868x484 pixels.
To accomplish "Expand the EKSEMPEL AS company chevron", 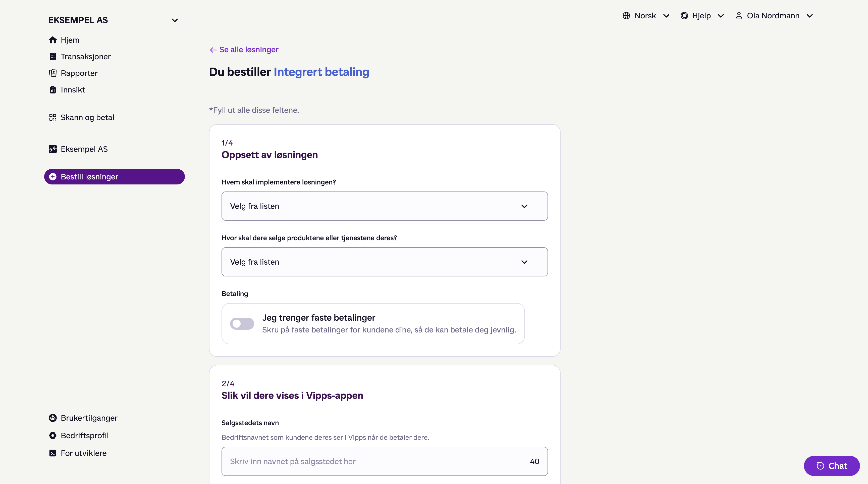I will coord(175,20).
